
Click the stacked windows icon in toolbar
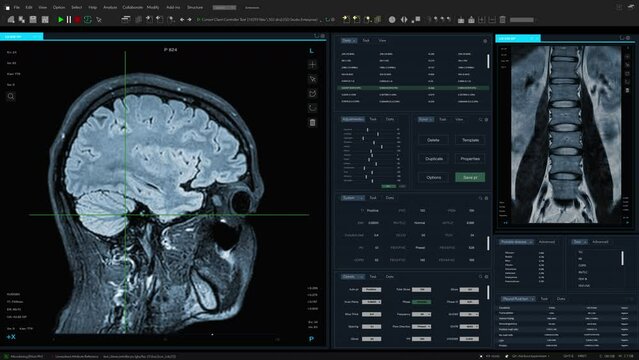(126, 19)
